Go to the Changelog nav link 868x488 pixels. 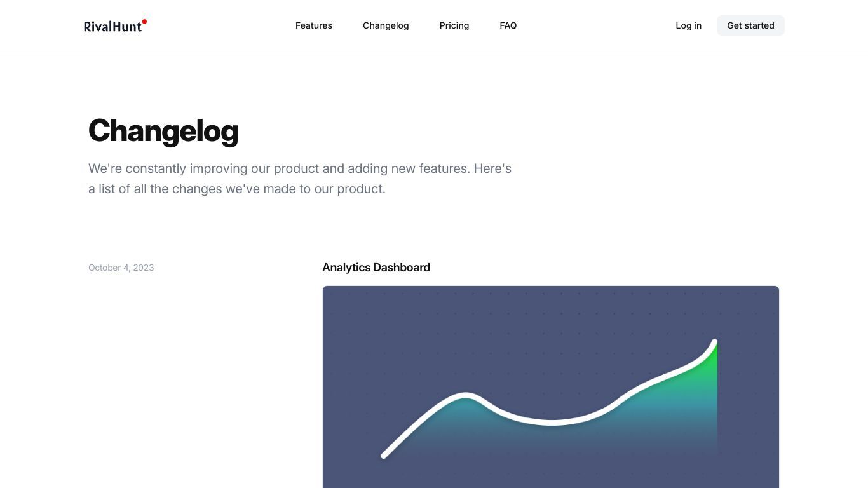[x=386, y=25]
